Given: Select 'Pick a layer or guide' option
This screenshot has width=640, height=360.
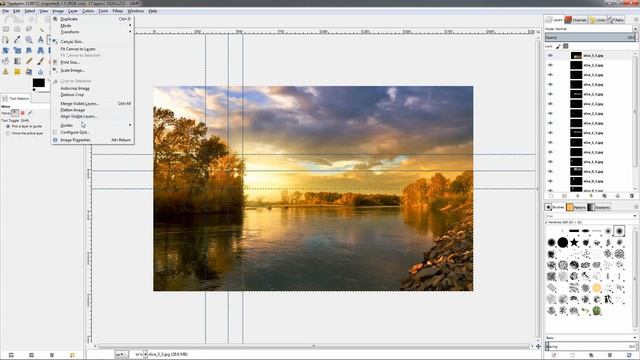Looking at the screenshot, I should pos(25,127).
